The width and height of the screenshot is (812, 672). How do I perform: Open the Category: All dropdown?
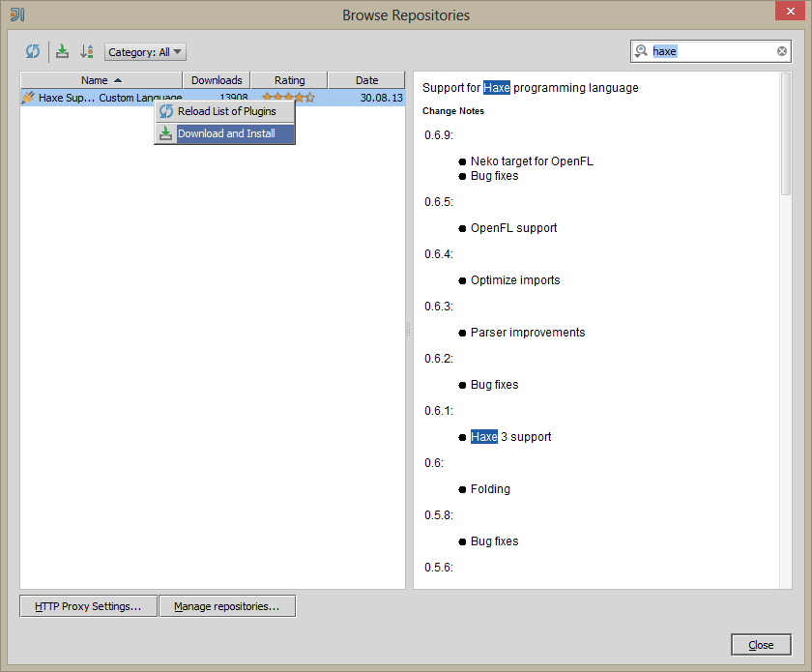[x=145, y=51]
